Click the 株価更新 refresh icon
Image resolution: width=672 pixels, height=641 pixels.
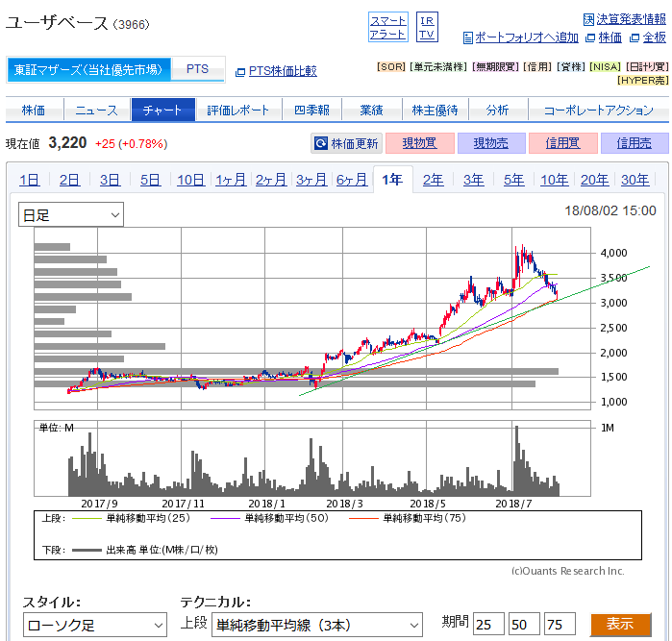pyautogui.click(x=321, y=144)
